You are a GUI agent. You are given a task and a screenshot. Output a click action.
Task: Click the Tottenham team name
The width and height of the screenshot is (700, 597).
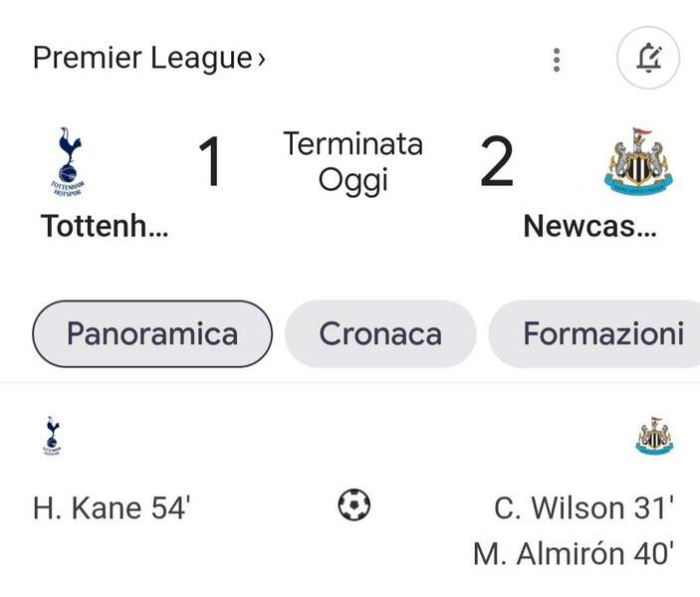tap(105, 226)
